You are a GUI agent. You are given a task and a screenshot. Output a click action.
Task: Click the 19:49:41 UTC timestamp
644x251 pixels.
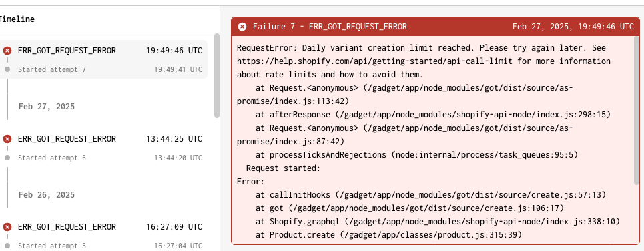point(178,70)
